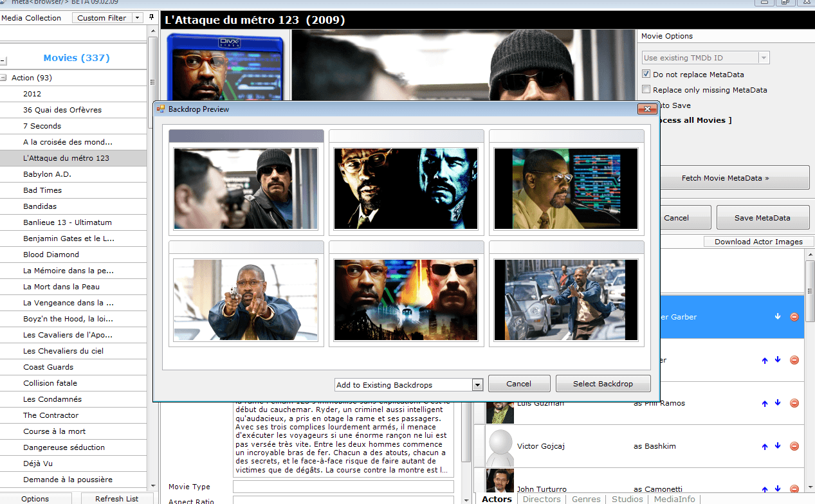
Task: Select Bandidas in movie list
Action: click(x=73, y=206)
